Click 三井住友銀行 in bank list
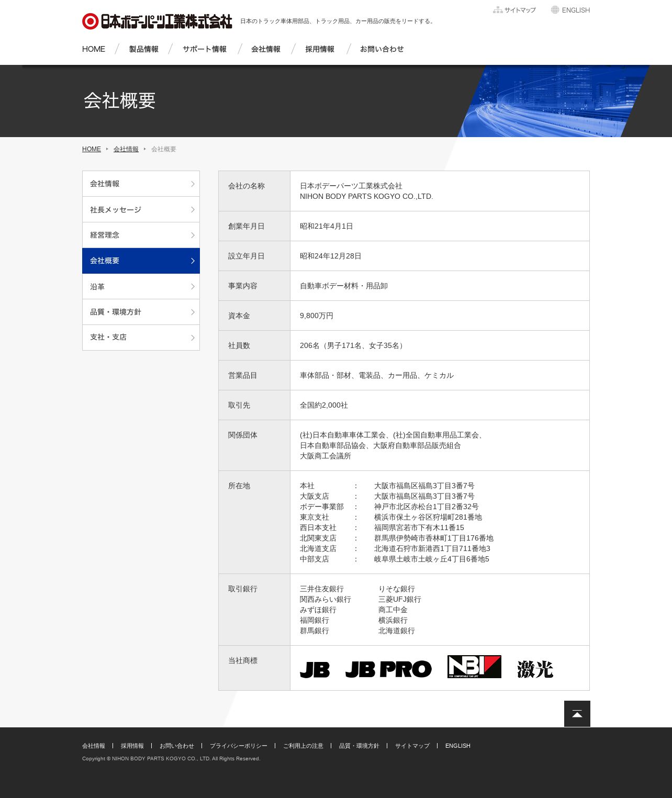The height and width of the screenshot is (798, 672). coord(322,589)
